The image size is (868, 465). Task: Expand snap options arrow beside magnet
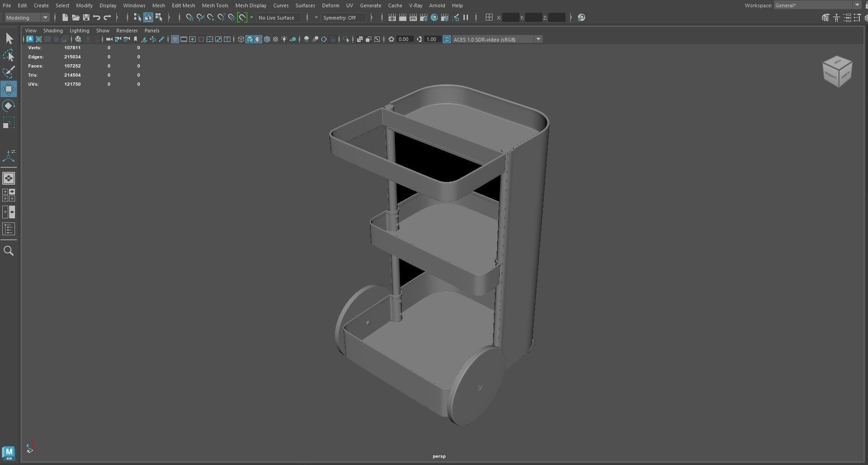(x=251, y=17)
